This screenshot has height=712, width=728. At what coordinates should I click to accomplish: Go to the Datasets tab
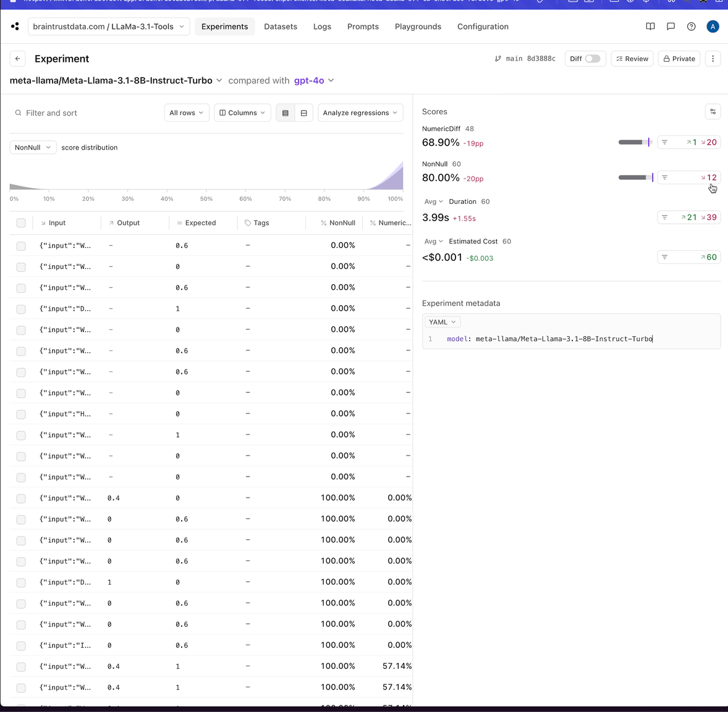tap(280, 27)
